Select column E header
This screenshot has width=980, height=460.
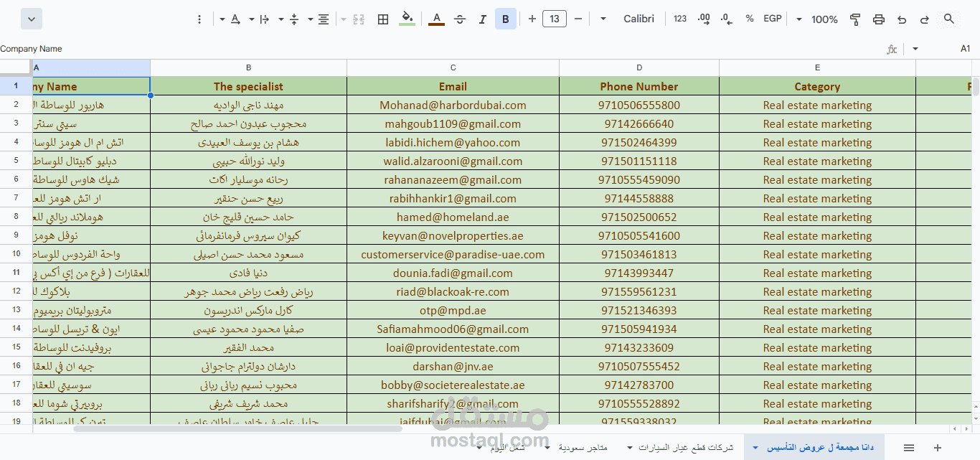coord(817,67)
